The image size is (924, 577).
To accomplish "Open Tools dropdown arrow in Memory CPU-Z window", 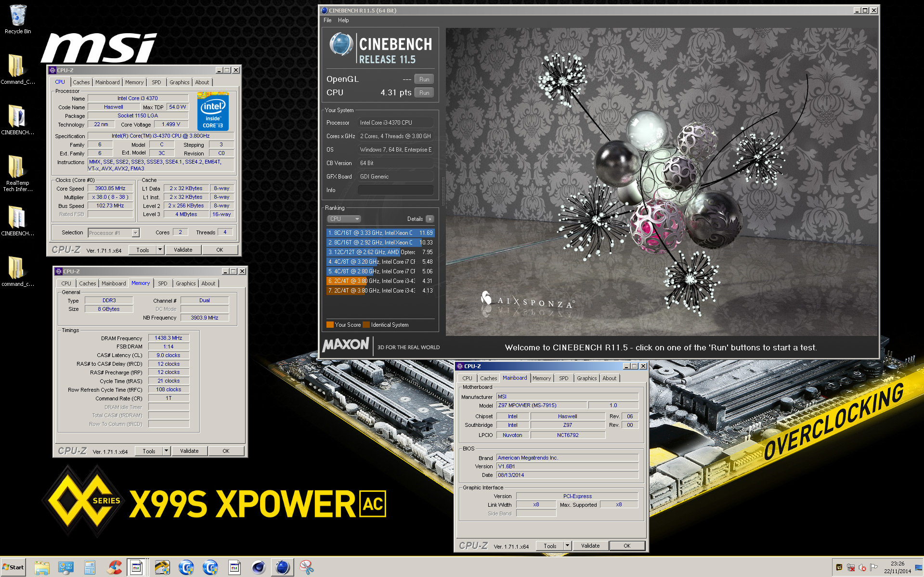I will pos(167,451).
